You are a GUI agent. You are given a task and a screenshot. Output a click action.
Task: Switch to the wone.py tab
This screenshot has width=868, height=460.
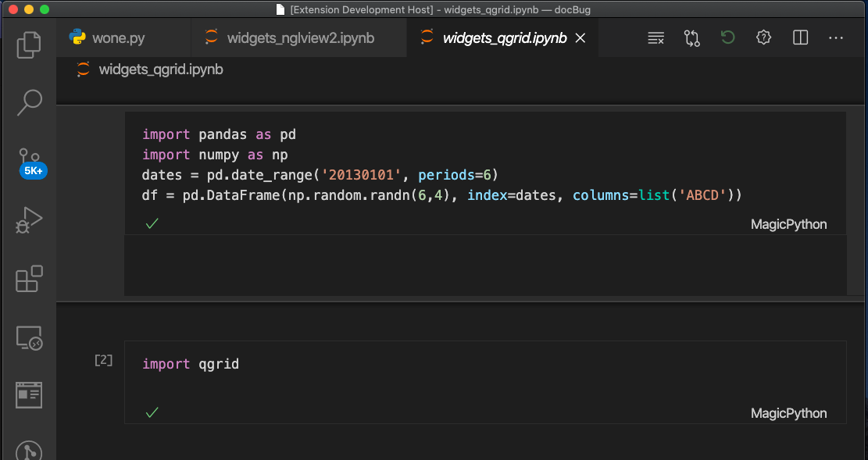(x=116, y=37)
